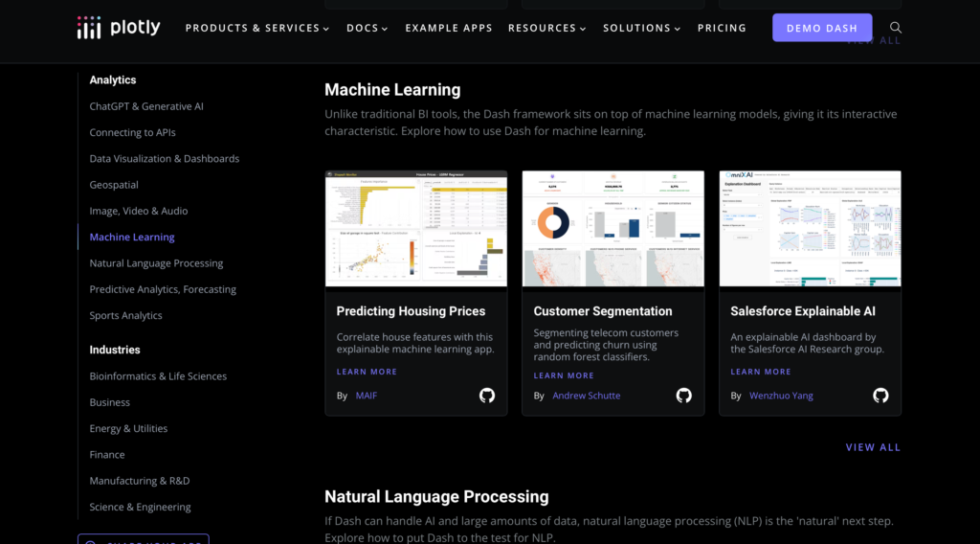Visit author Andrew Schutte's link
Viewport: 980px width, 544px height.
(x=586, y=396)
